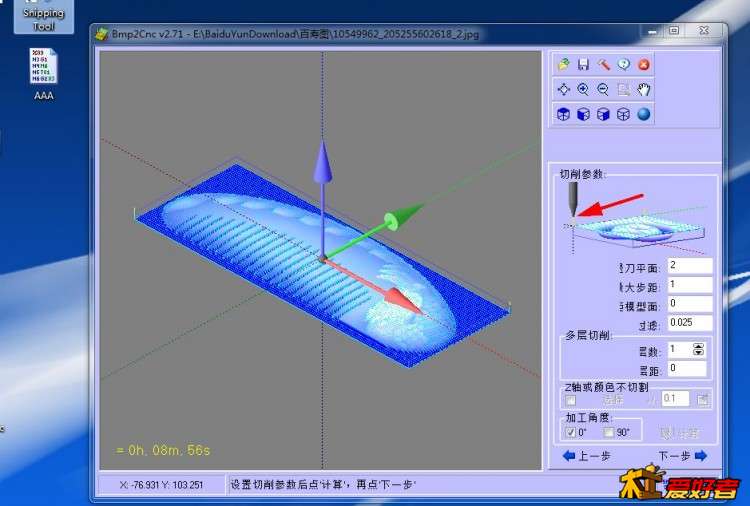Click the layer count spinner arrows
The width and height of the screenshot is (750, 506).
pos(698,349)
